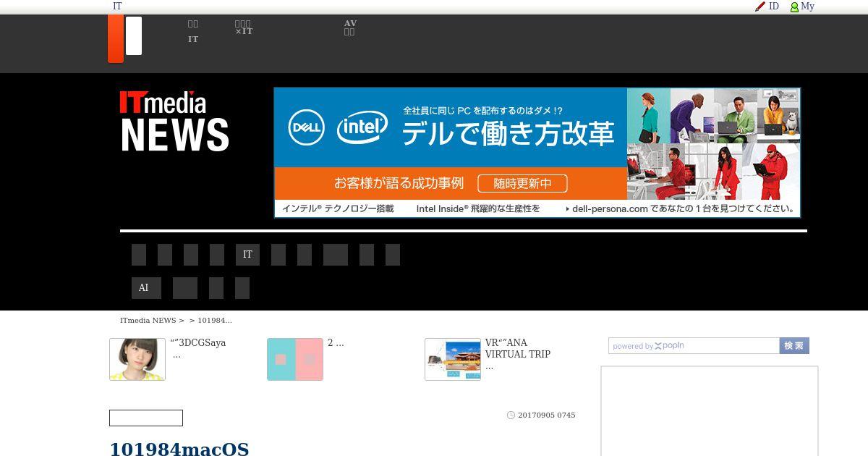This screenshot has width=868, height=456.
Task: Click the 101984macOS article headline
Action: click(179, 449)
